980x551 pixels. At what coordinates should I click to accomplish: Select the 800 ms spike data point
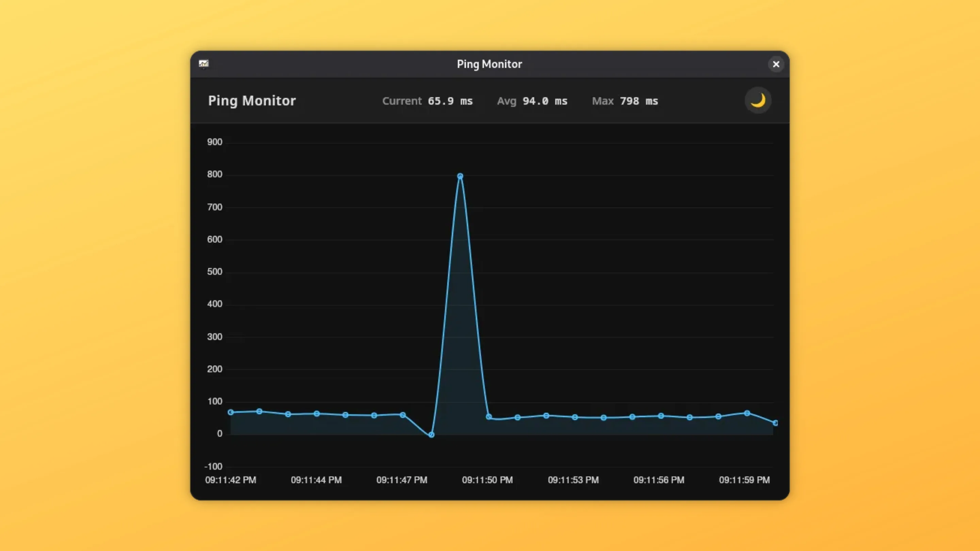click(x=460, y=176)
